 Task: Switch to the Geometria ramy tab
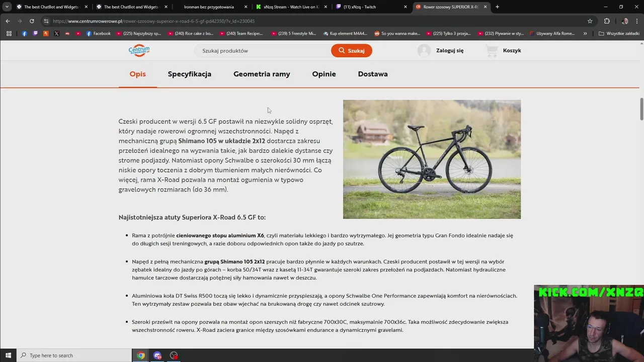click(x=262, y=74)
